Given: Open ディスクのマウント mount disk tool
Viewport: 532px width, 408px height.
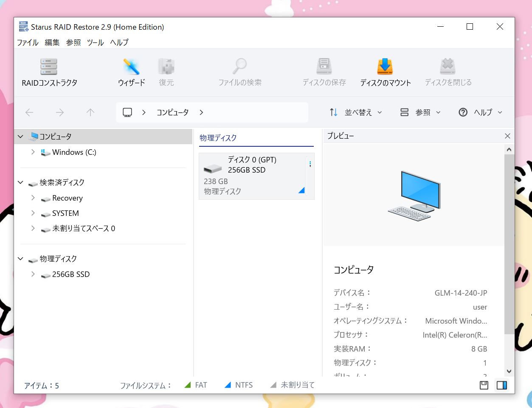Looking at the screenshot, I should pyautogui.click(x=385, y=73).
